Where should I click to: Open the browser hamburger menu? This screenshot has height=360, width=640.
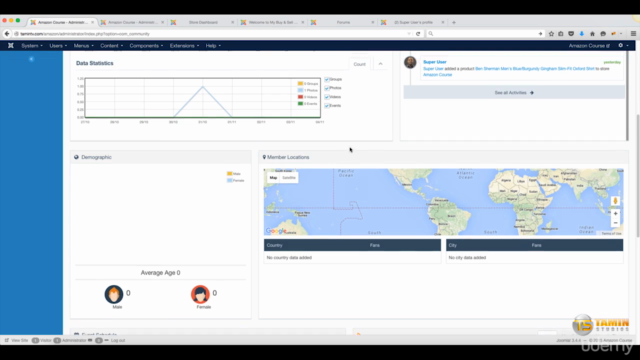coord(633,34)
